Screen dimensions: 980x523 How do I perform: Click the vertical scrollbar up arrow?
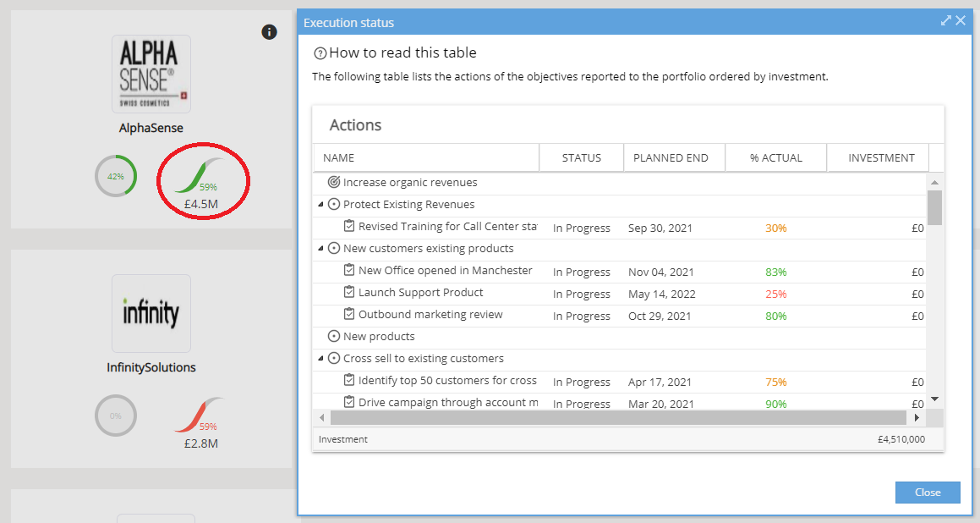pyautogui.click(x=935, y=182)
